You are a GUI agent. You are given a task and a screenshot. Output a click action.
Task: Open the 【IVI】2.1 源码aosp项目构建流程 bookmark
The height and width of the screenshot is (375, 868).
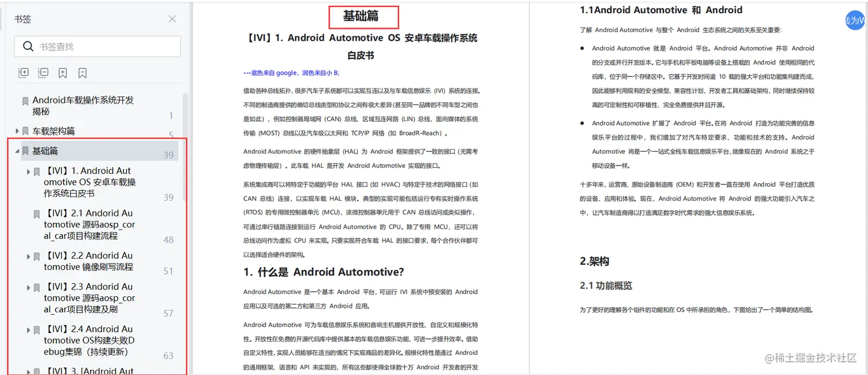89,225
